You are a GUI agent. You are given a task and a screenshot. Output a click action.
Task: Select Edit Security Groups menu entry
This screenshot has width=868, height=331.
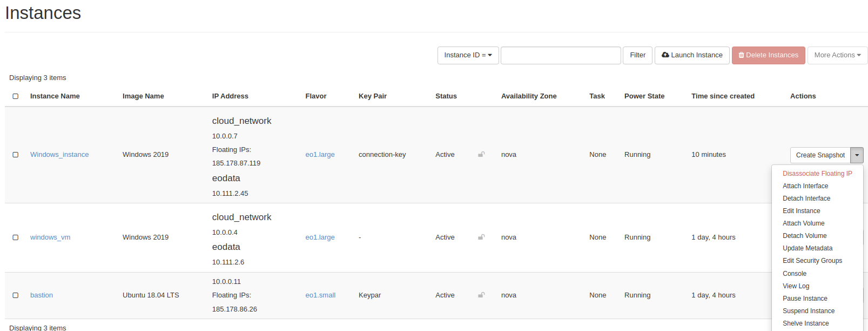click(812, 261)
